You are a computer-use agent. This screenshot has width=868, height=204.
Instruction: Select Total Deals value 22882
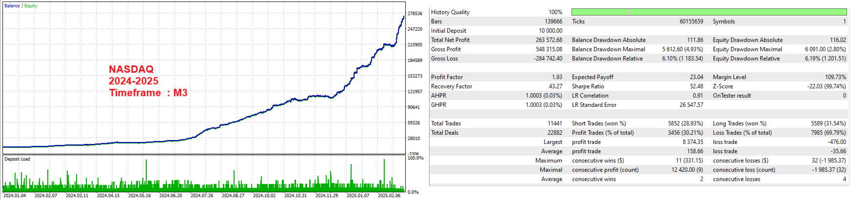coord(555,133)
